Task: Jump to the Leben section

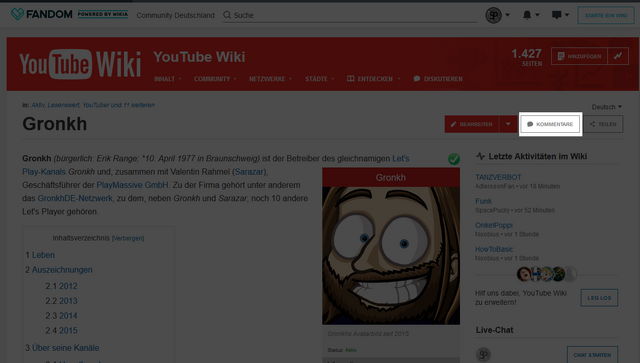Action: tap(43, 255)
